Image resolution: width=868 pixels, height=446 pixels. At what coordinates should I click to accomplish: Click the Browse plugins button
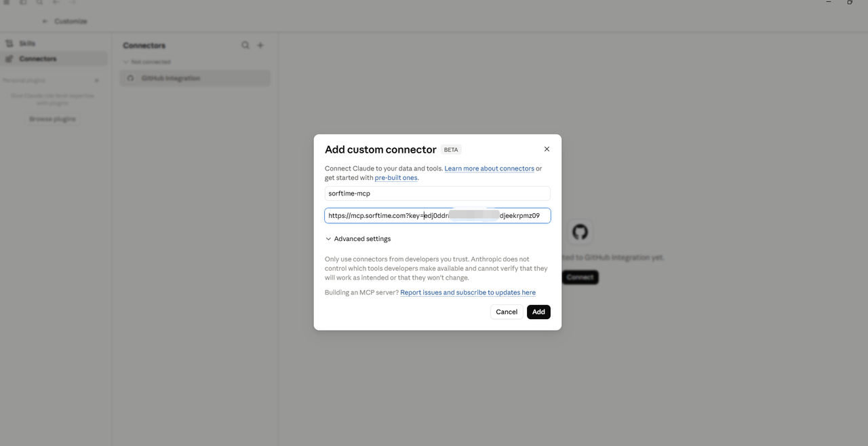(52, 119)
